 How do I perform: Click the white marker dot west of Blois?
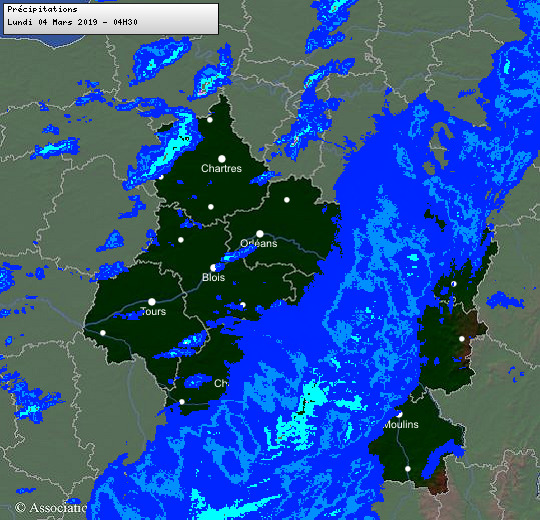(181, 240)
